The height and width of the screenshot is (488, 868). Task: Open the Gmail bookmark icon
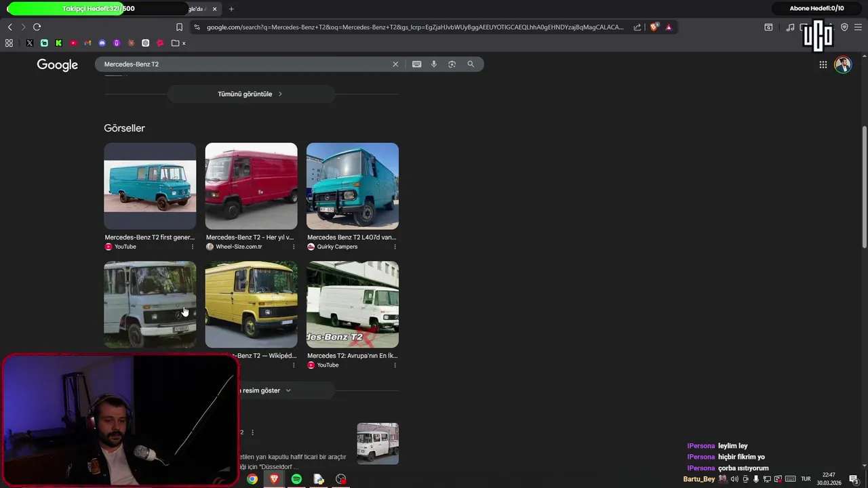click(87, 43)
